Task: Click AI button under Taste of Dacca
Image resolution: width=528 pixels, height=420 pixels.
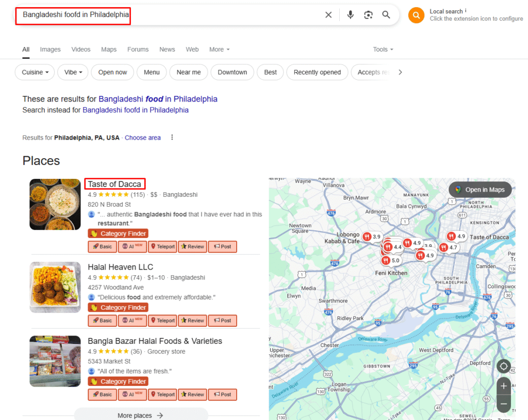Action: click(133, 247)
